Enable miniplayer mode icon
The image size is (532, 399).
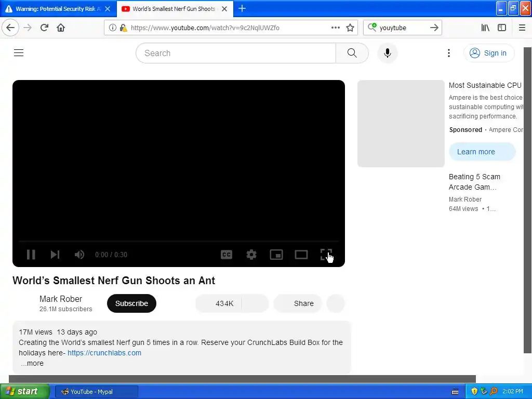click(276, 255)
